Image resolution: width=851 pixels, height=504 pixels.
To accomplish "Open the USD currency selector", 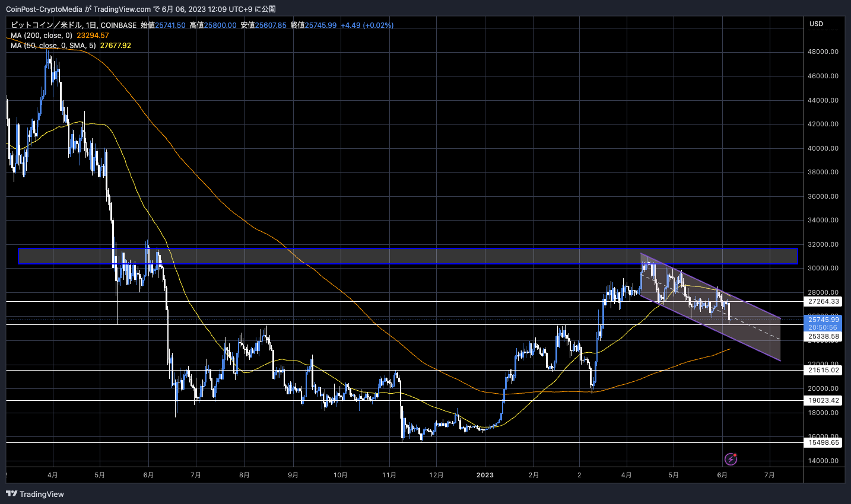I will 816,24.
